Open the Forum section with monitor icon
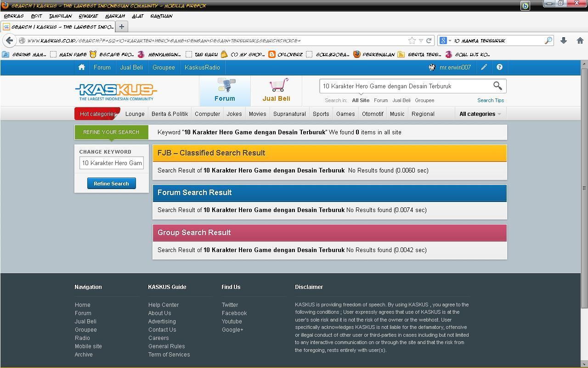The image size is (588, 368). [x=225, y=91]
